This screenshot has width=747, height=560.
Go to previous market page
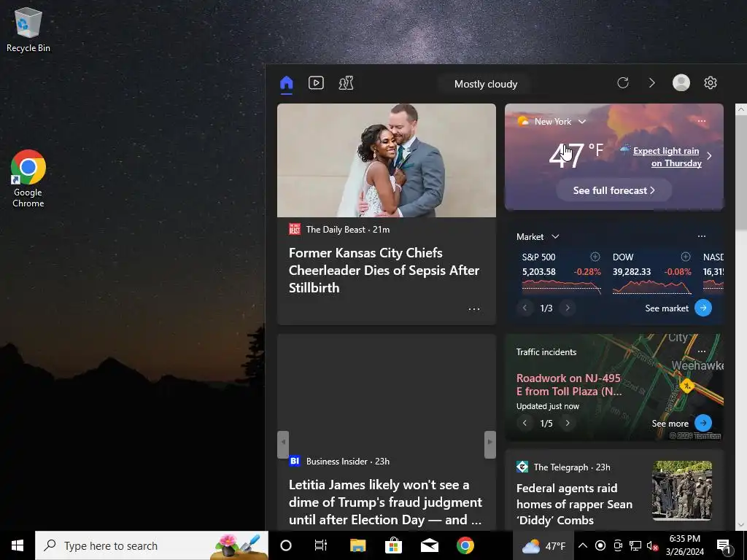[x=525, y=308]
